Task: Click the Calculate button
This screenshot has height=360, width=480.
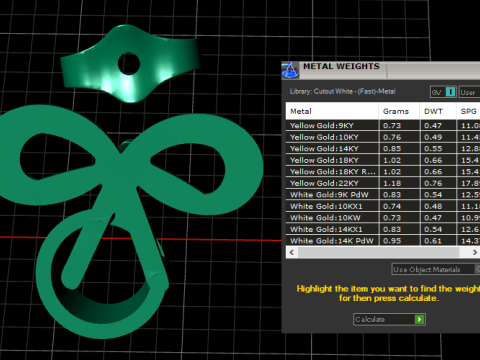Action: pos(389,319)
